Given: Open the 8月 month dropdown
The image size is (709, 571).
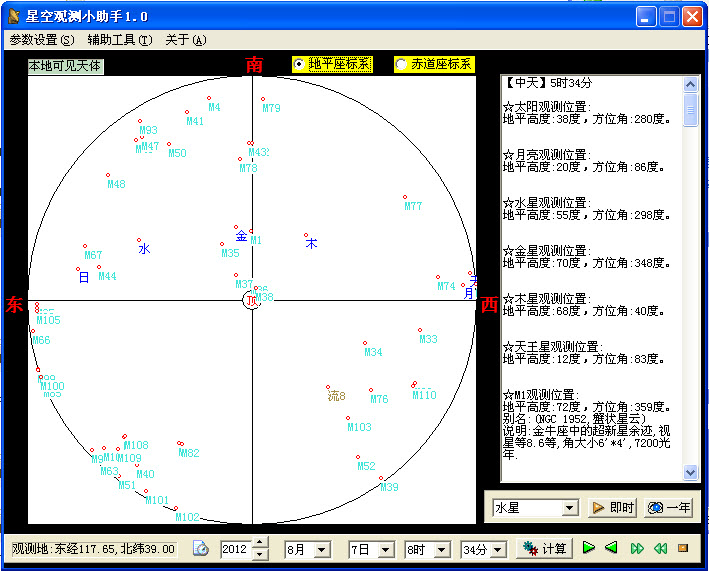Looking at the screenshot, I should tap(321, 550).
